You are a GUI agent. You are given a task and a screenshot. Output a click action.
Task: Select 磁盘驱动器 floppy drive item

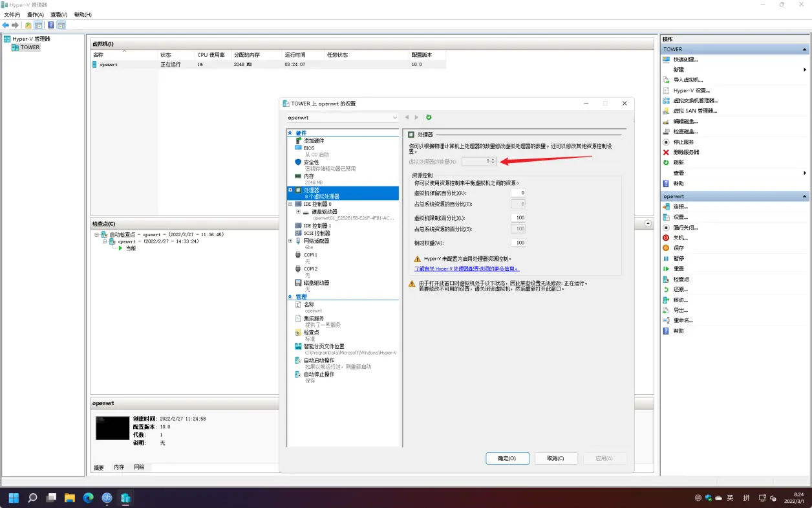[317, 283]
